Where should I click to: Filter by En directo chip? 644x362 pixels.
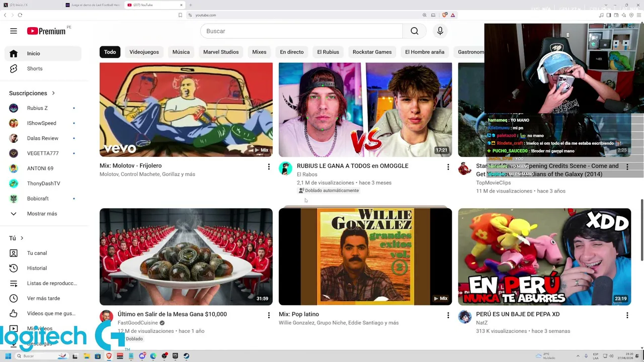tap(292, 52)
